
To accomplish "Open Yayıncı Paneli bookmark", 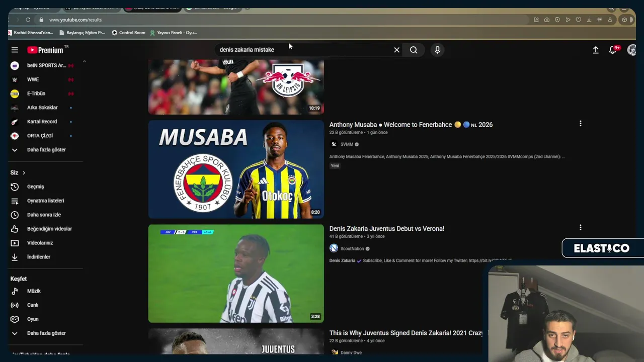I will (x=174, y=33).
